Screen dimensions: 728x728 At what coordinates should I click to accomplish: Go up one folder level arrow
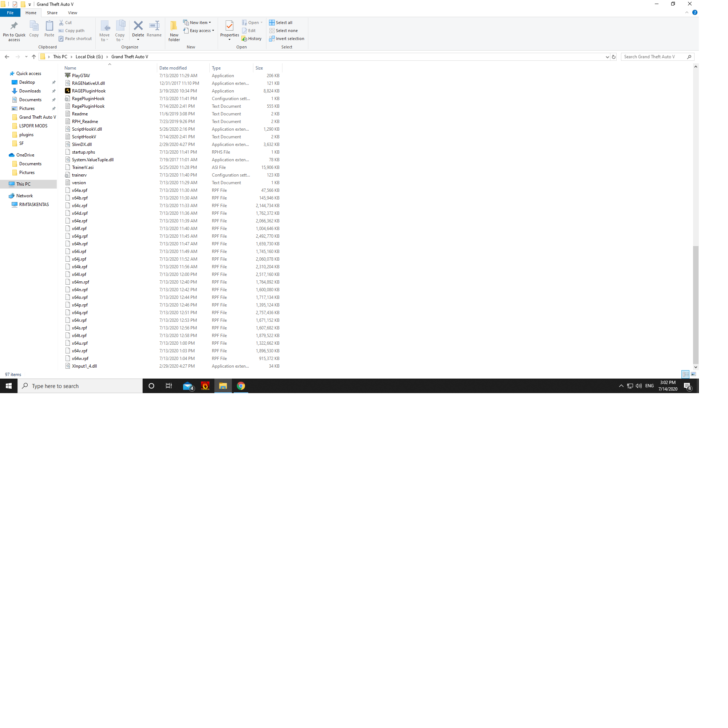coord(34,57)
